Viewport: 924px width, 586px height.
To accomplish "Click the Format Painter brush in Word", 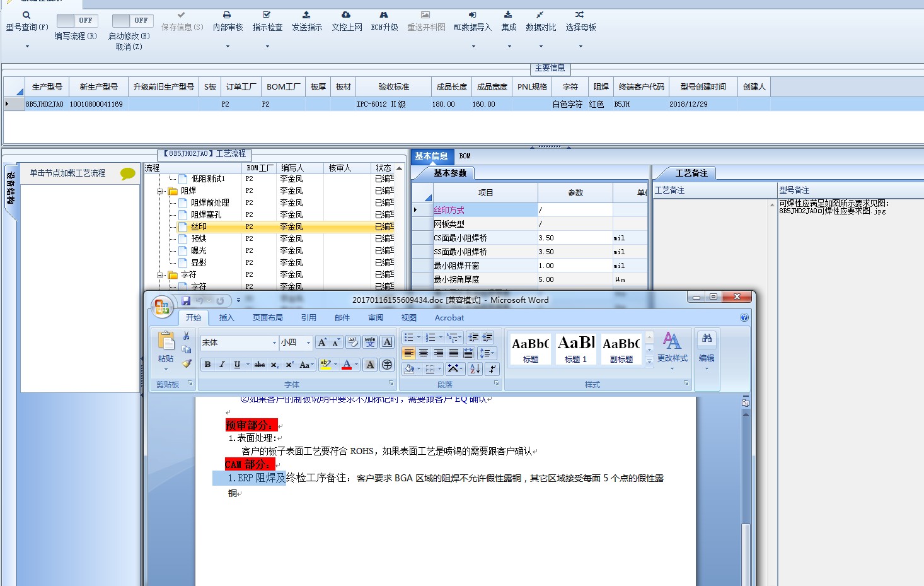I will [x=186, y=363].
